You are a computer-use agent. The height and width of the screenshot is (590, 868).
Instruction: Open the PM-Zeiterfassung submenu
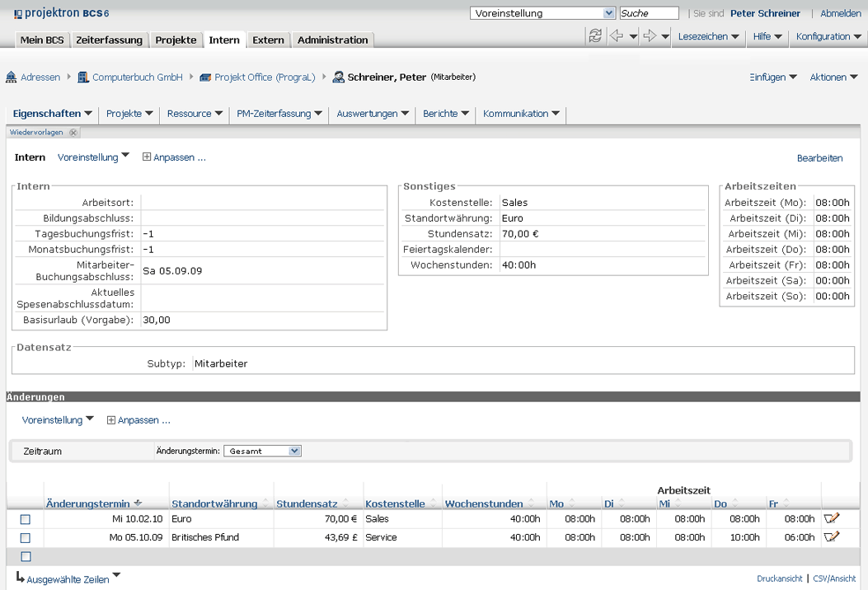pyautogui.click(x=279, y=114)
